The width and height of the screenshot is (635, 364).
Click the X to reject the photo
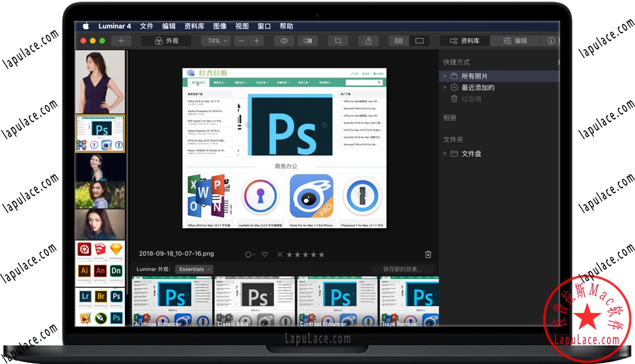pyautogui.click(x=280, y=254)
